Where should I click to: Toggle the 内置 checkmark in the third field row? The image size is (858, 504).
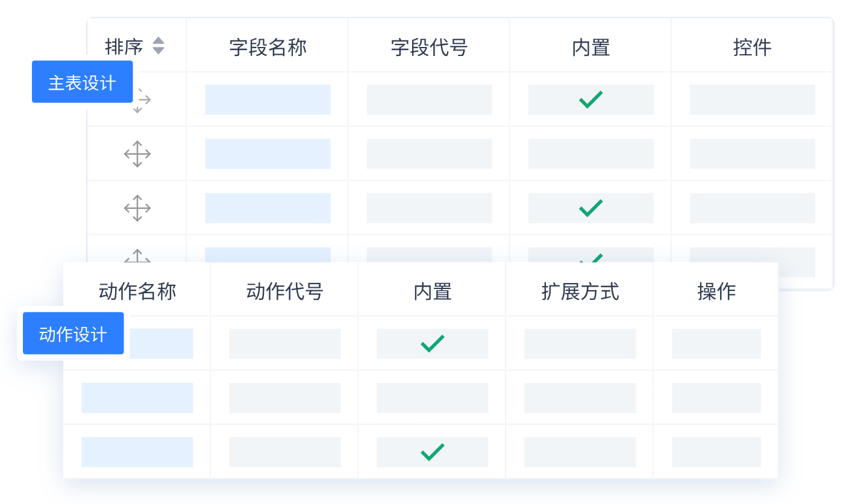(590, 208)
